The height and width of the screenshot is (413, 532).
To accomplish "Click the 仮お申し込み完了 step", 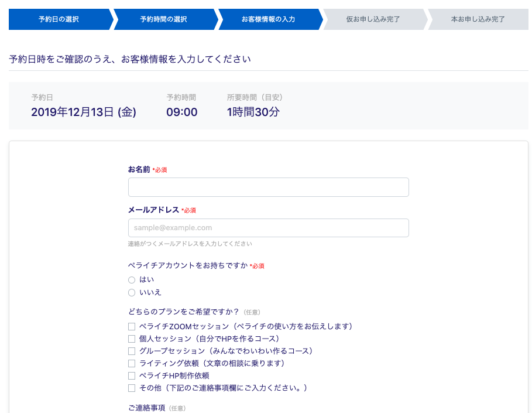I will tap(373, 19).
